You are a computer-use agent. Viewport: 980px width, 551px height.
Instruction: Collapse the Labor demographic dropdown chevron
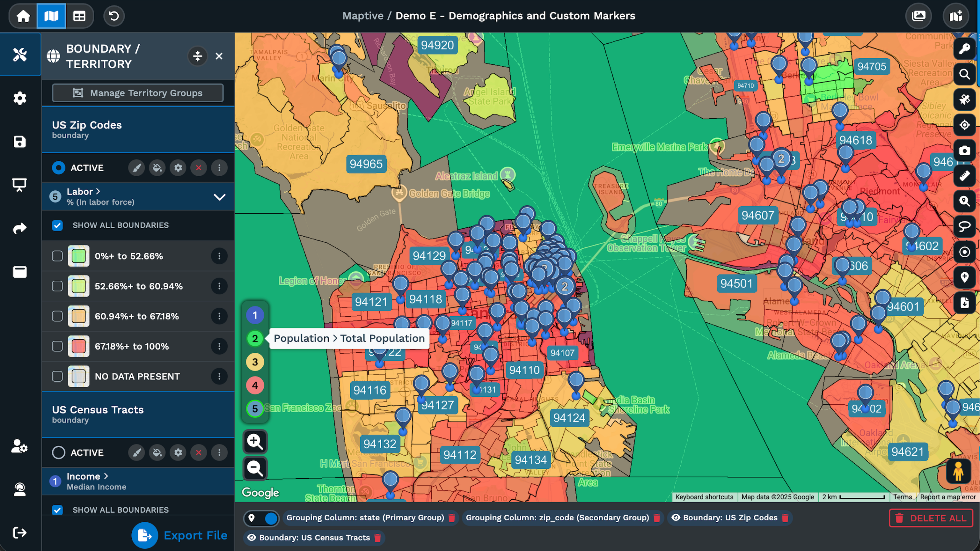pyautogui.click(x=219, y=197)
